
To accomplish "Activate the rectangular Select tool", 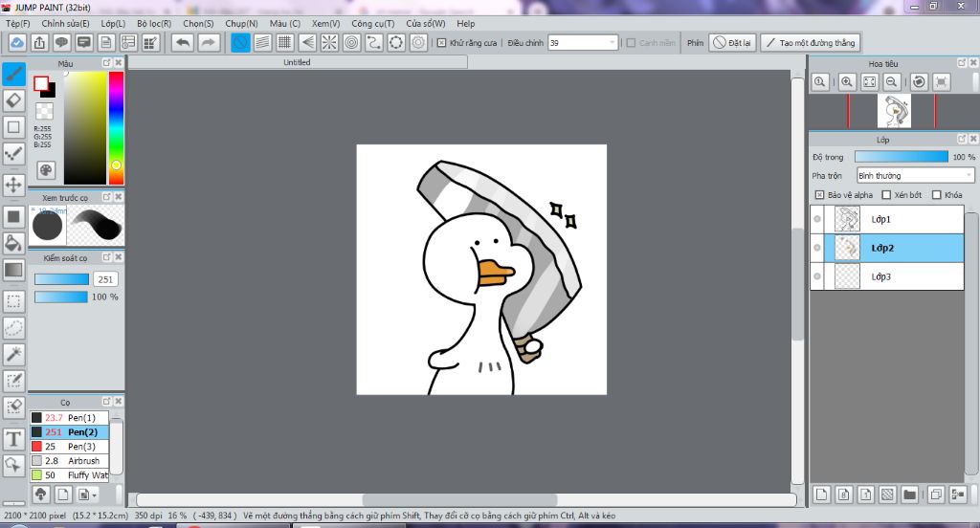I will (13, 301).
